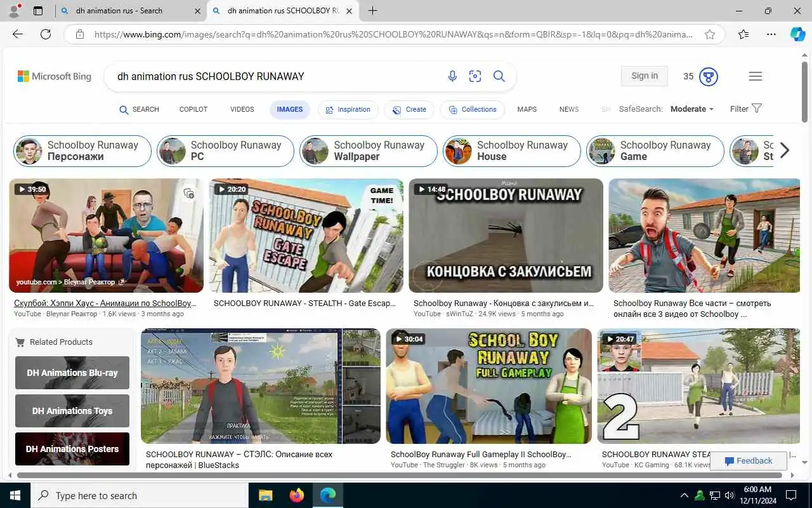This screenshot has width=812, height=508.
Task: Click in the Bing search query field
Action: tap(276, 76)
